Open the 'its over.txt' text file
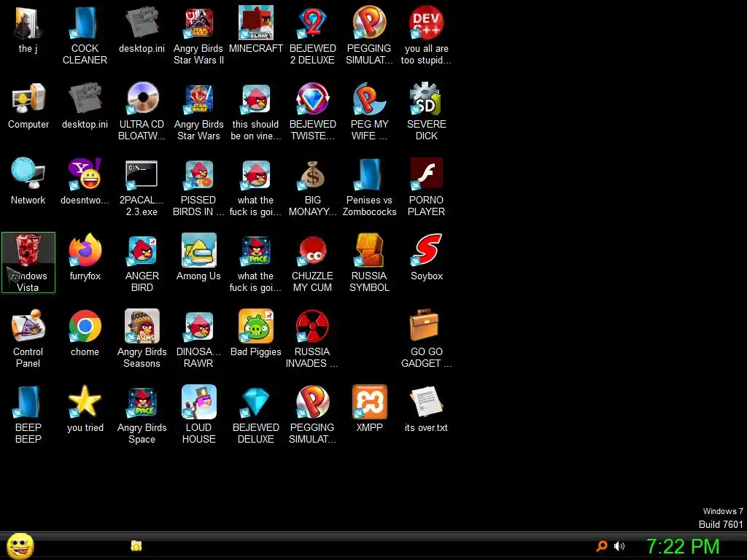Viewport: 747px width, 560px height. click(x=426, y=409)
